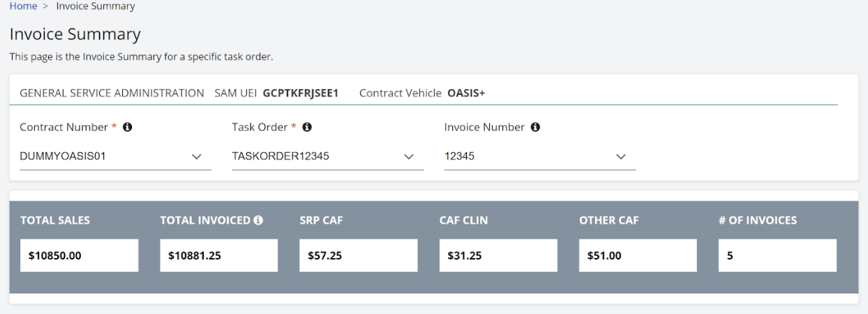This screenshot has width=868, height=314.
Task: Click the Invoice Number info icon
Action: [x=535, y=128]
